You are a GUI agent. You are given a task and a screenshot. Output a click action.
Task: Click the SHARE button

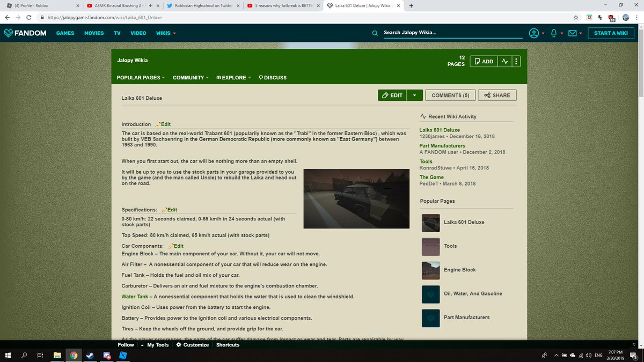[x=497, y=95]
